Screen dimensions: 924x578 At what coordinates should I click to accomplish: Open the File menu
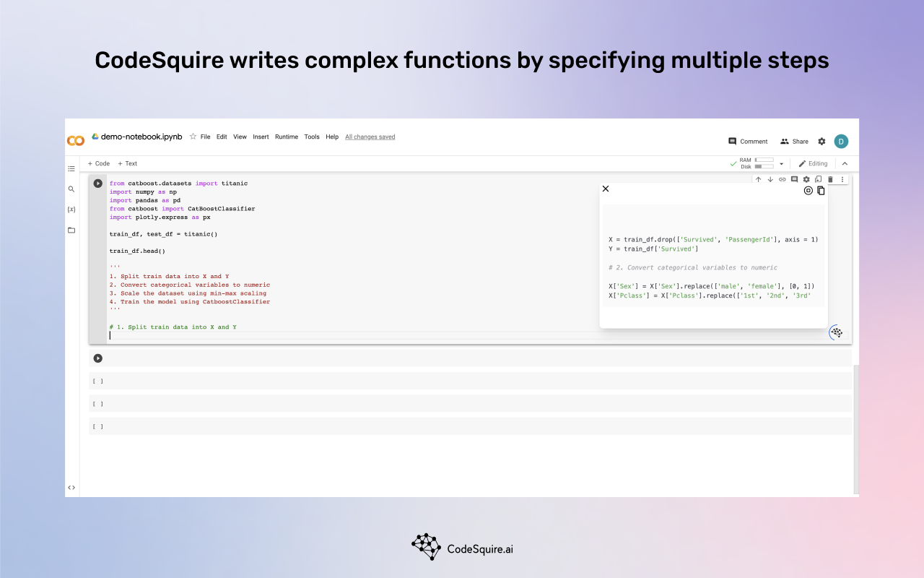coord(205,137)
